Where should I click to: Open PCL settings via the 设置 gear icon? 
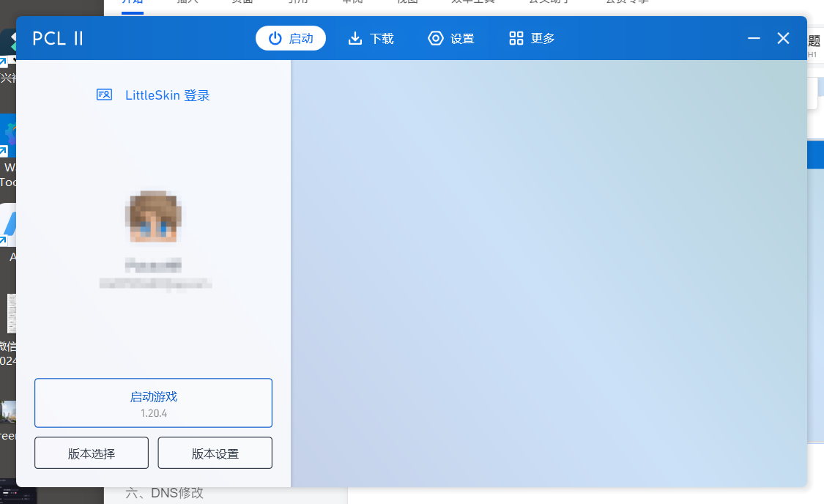click(x=451, y=38)
